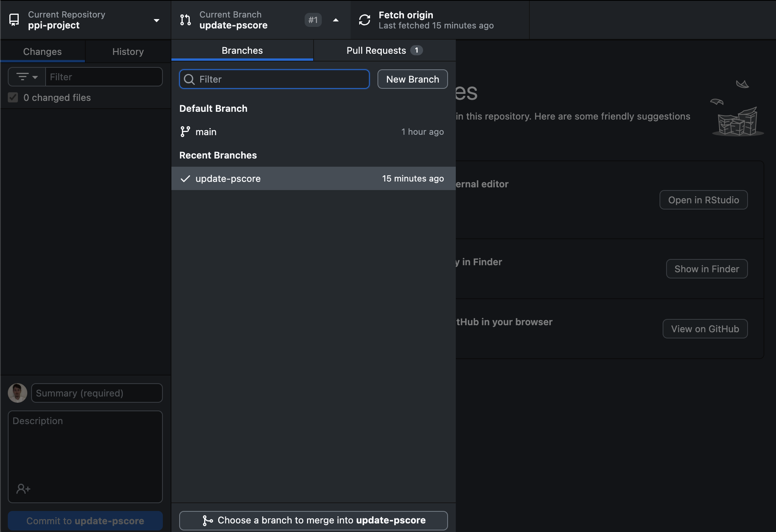Click the checkmark icon beside update-pscore branch
Screen dimensions: 776x532
pos(185,179)
